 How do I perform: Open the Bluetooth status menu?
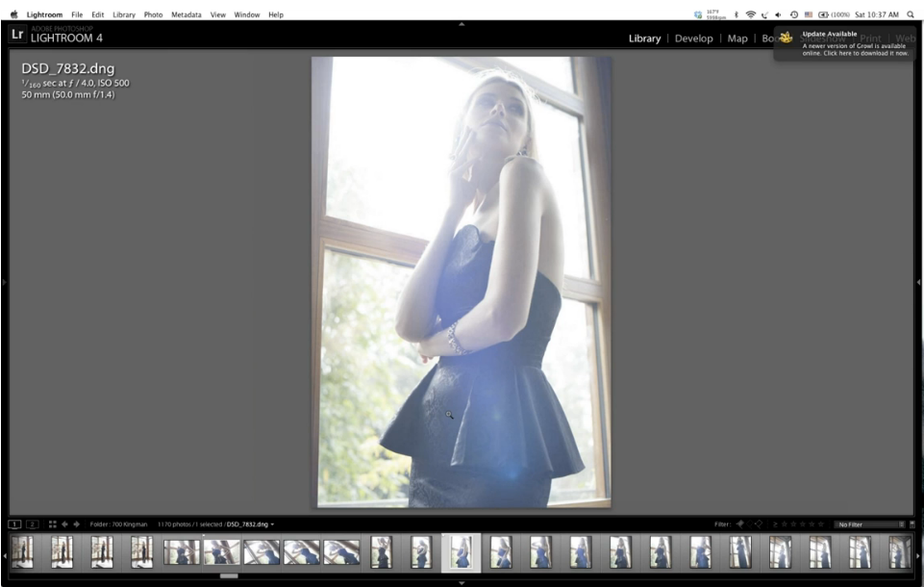pos(736,14)
